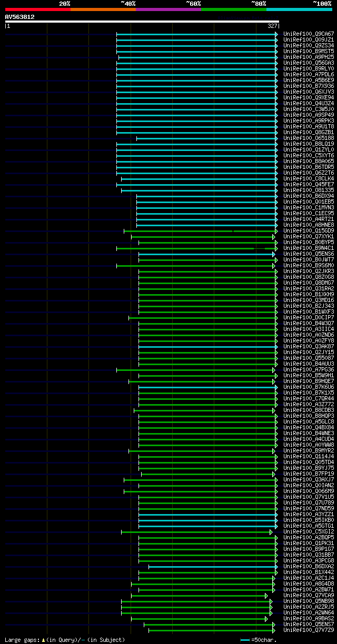Click the UniRef100_O65188 label
Viewport: 337px width, 644px height.
click(x=309, y=138)
